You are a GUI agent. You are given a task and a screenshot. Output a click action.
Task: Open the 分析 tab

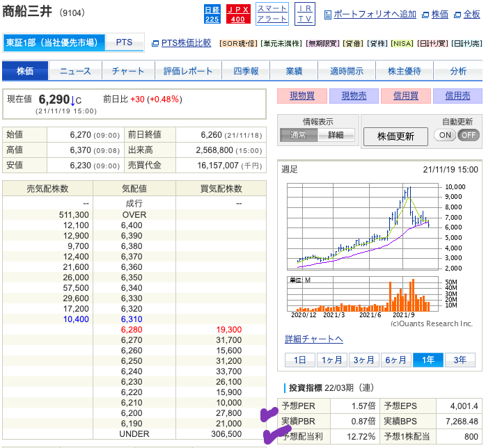458,71
